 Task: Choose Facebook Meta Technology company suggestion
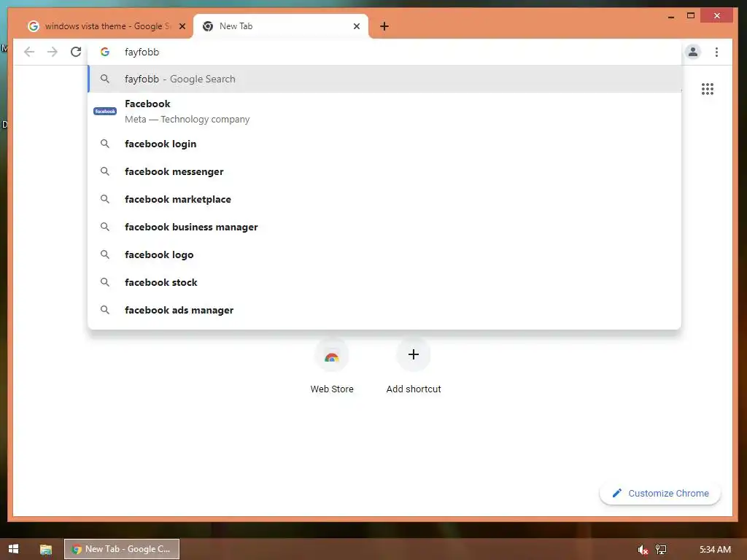[384, 112]
